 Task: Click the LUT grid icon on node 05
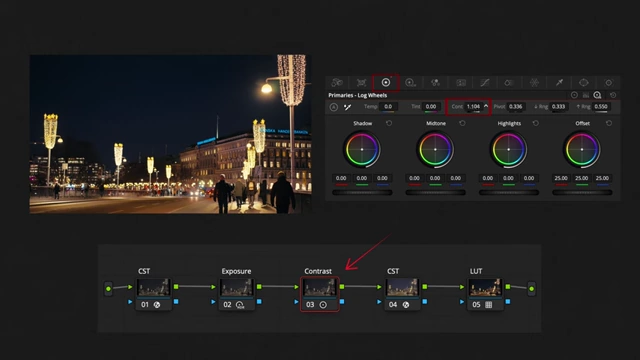click(x=489, y=305)
